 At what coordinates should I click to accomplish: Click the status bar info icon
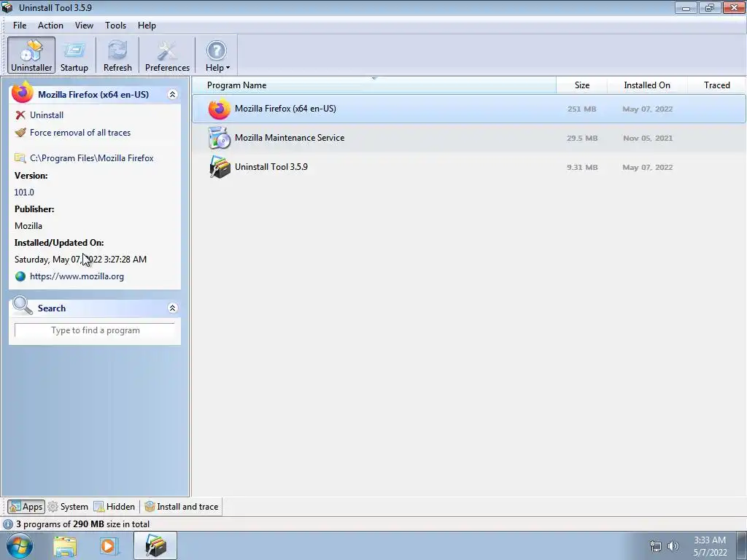(7, 524)
